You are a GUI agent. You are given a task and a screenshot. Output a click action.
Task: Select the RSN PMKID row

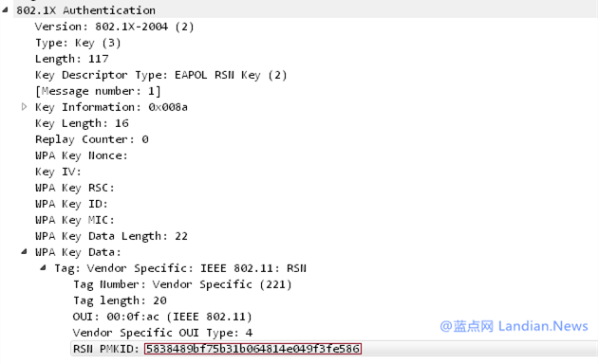[x=334, y=349]
